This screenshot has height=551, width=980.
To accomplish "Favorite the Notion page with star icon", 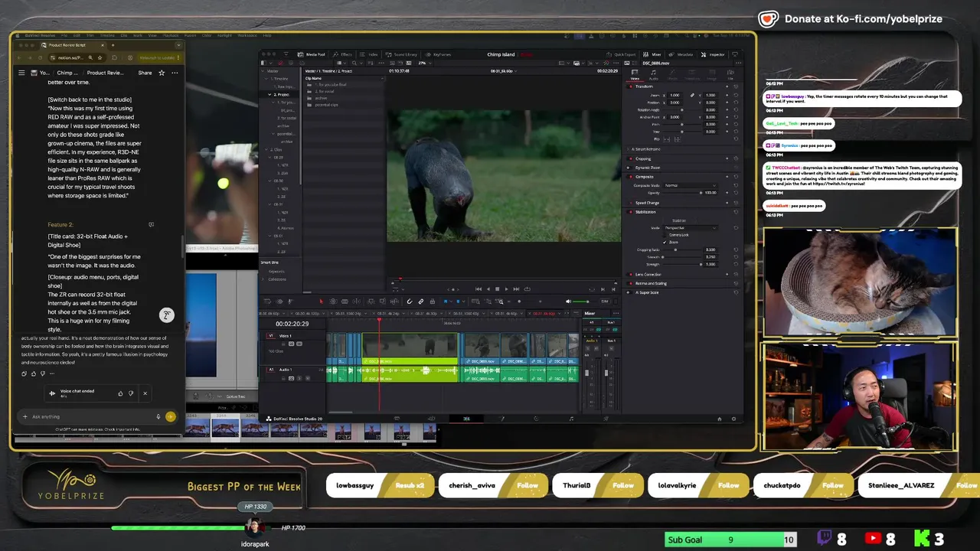I will [162, 73].
